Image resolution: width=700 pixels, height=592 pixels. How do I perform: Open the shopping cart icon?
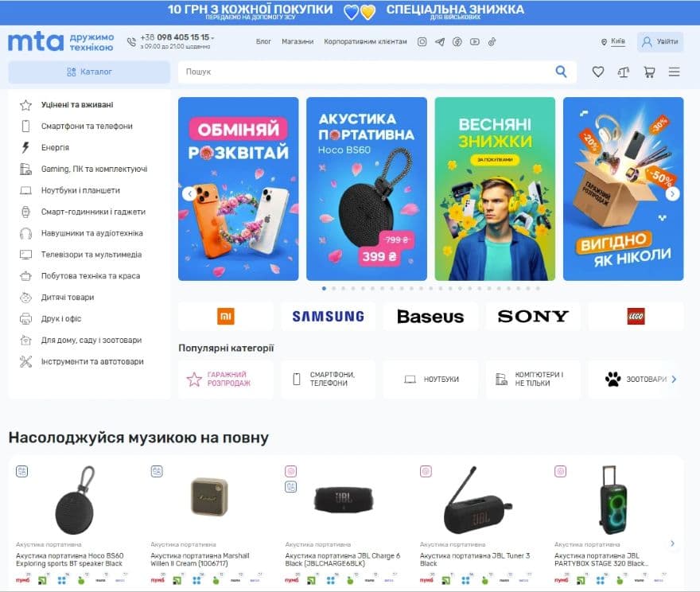pos(649,72)
